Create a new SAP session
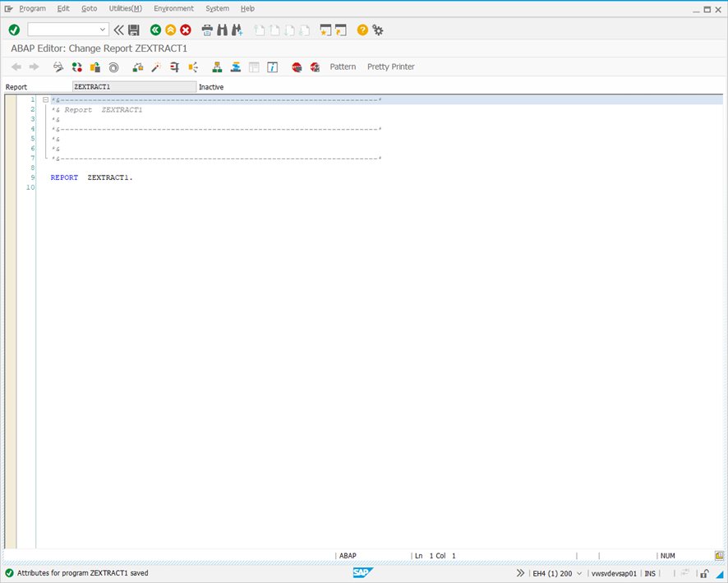 point(325,30)
